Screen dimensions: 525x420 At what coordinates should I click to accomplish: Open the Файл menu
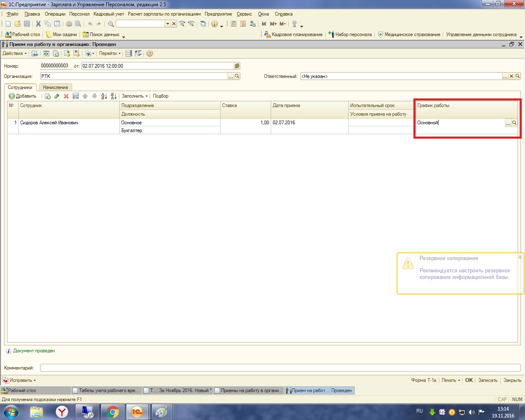pos(12,14)
